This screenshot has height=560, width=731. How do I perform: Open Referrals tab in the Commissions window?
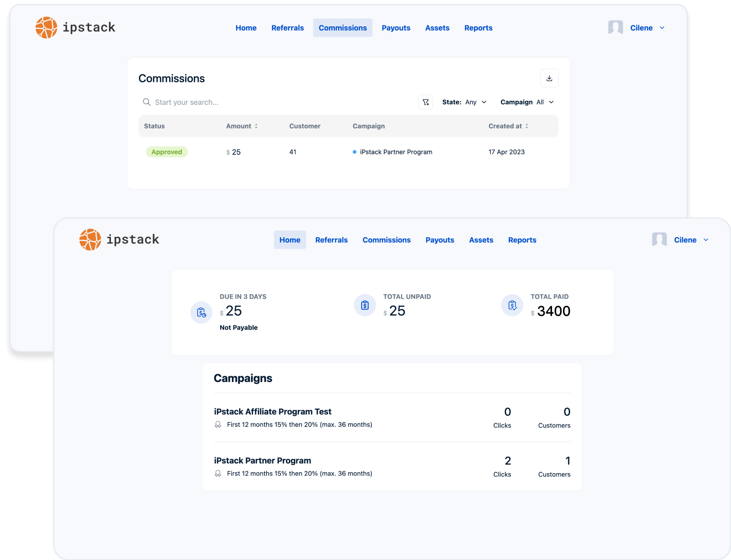pos(288,28)
